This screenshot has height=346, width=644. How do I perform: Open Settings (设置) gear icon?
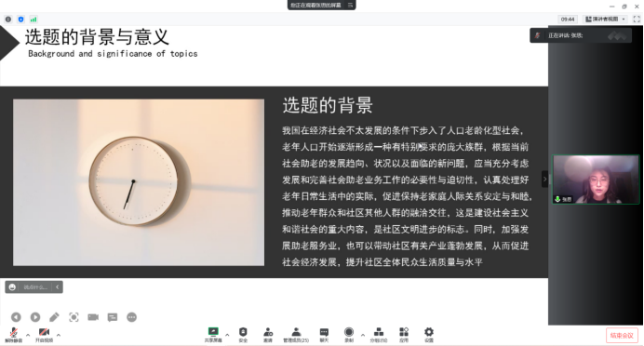click(x=429, y=335)
